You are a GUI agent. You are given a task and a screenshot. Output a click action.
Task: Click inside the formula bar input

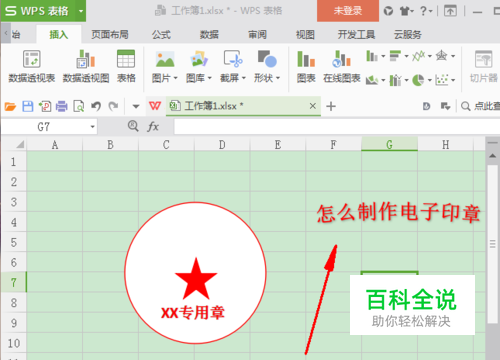(x=337, y=127)
